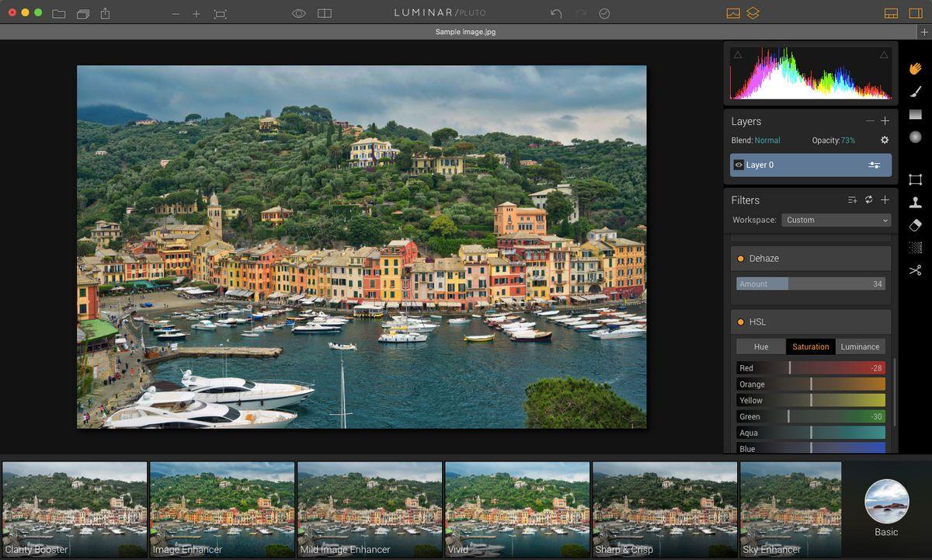
Task: Apply the Image Enhancer preset
Action: pyautogui.click(x=222, y=509)
